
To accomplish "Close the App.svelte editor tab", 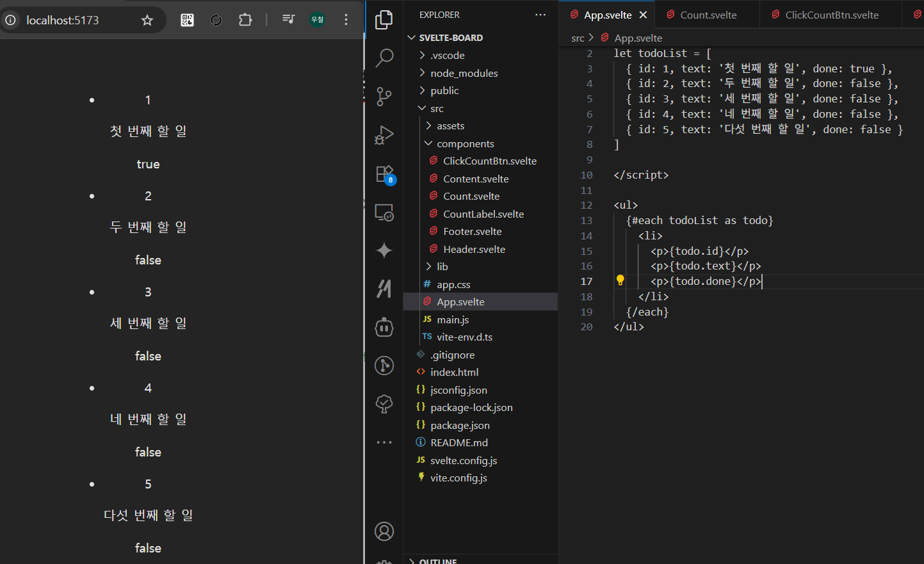I will (643, 15).
